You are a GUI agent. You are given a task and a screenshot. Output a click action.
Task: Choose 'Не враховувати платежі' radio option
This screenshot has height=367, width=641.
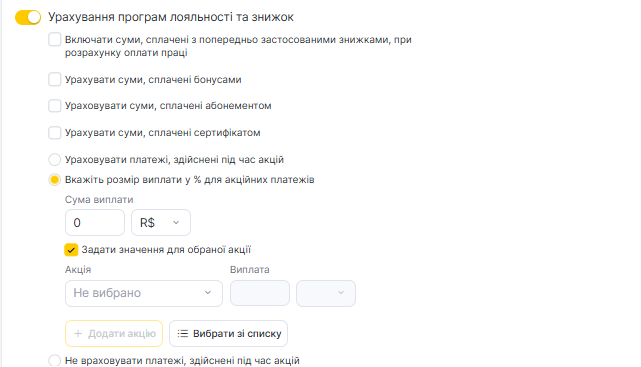[55, 360]
